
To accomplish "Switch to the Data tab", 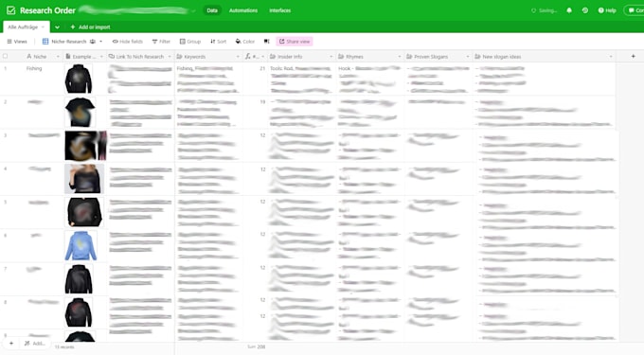I will (x=212, y=10).
